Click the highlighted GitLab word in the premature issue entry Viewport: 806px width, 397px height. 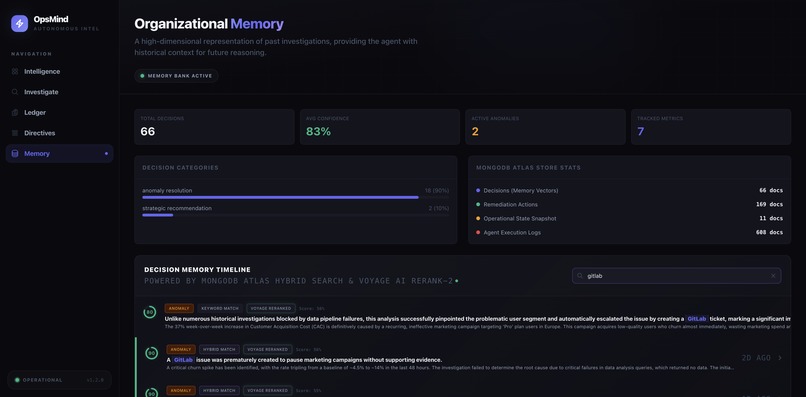pos(183,360)
